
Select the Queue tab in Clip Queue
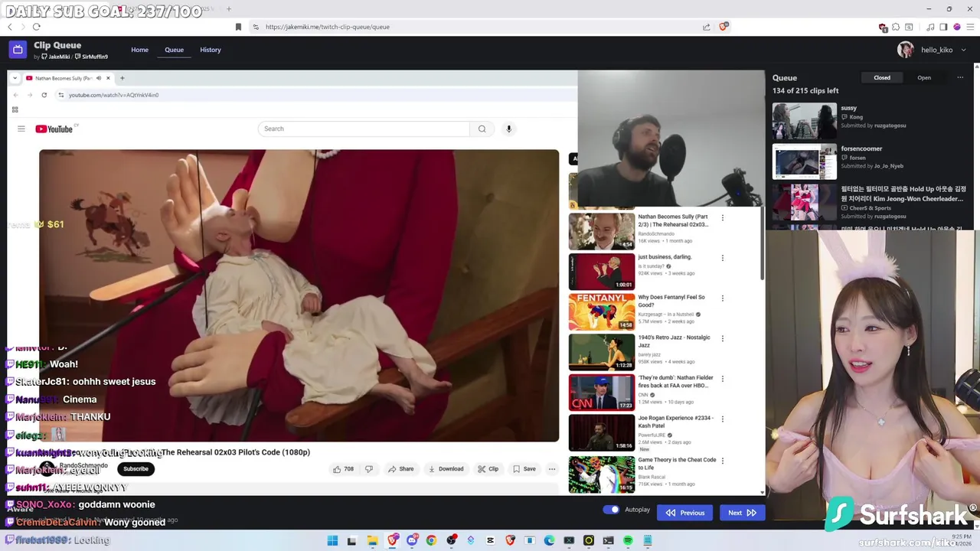[174, 50]
